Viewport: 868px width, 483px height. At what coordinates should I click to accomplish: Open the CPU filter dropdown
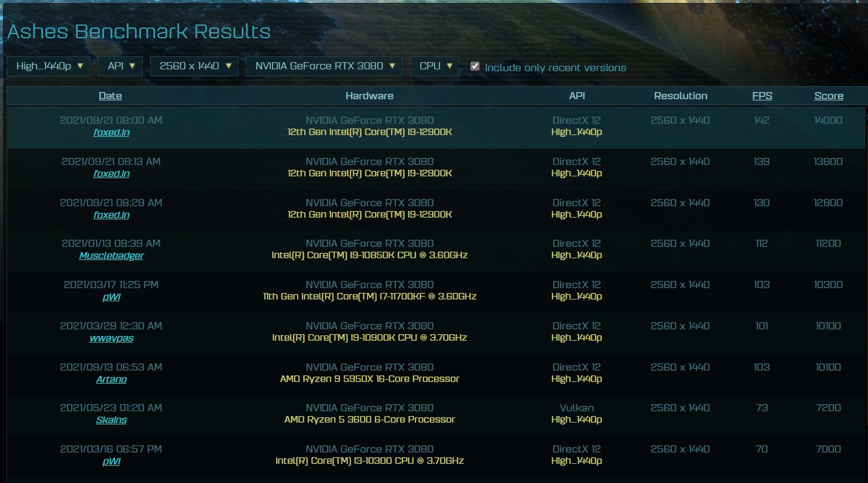point(435,66)
